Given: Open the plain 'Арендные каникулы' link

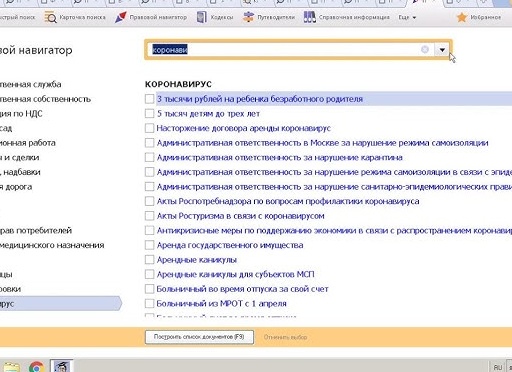Looking at the screenshot, I should click(197, 260).
